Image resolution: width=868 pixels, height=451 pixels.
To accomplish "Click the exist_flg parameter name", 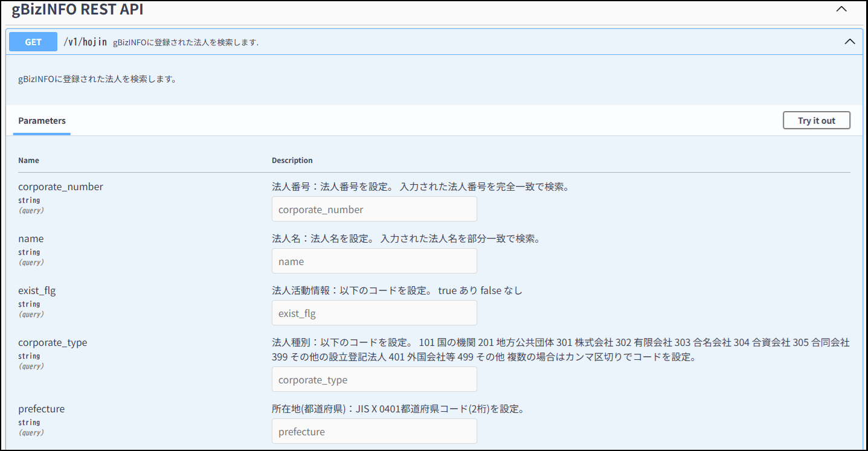I will [x=37, y=291].
